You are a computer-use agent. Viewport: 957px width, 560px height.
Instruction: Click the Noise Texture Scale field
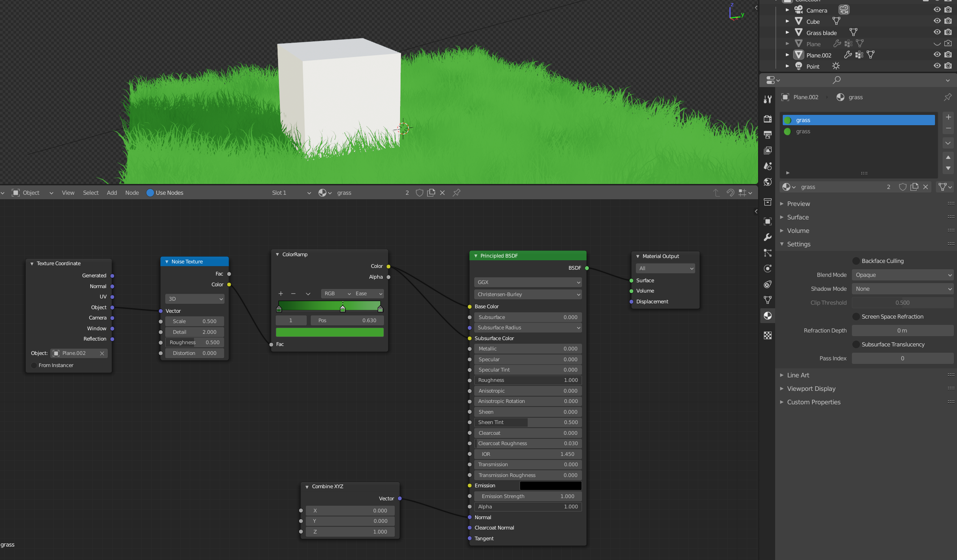(x=194, y=321)
